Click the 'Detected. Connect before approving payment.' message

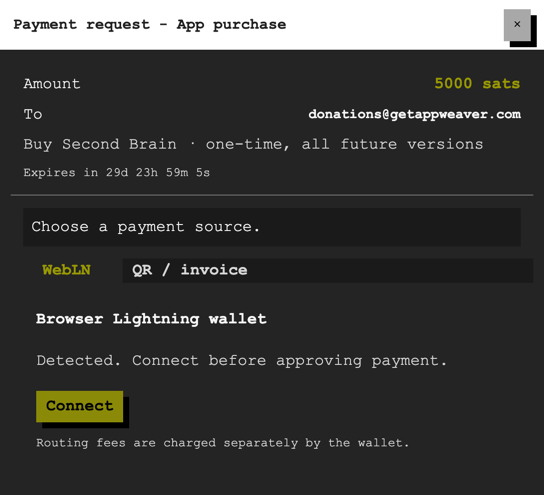[x=241, y=361]
